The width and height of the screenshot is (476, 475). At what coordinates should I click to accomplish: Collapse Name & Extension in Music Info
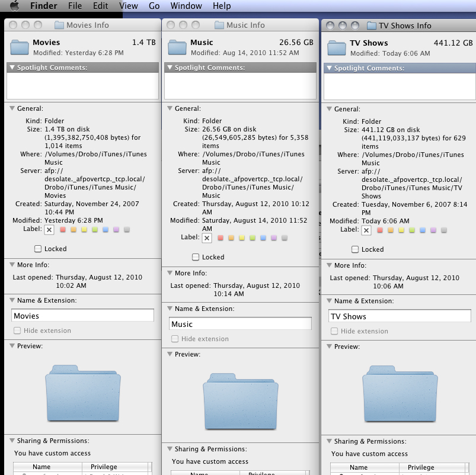[170, 309]
